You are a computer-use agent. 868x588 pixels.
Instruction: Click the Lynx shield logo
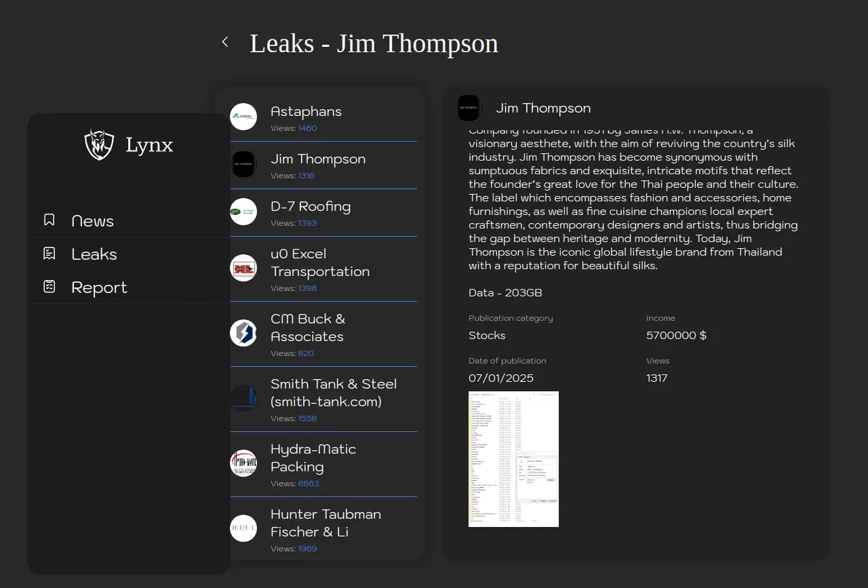pos(99,144)
